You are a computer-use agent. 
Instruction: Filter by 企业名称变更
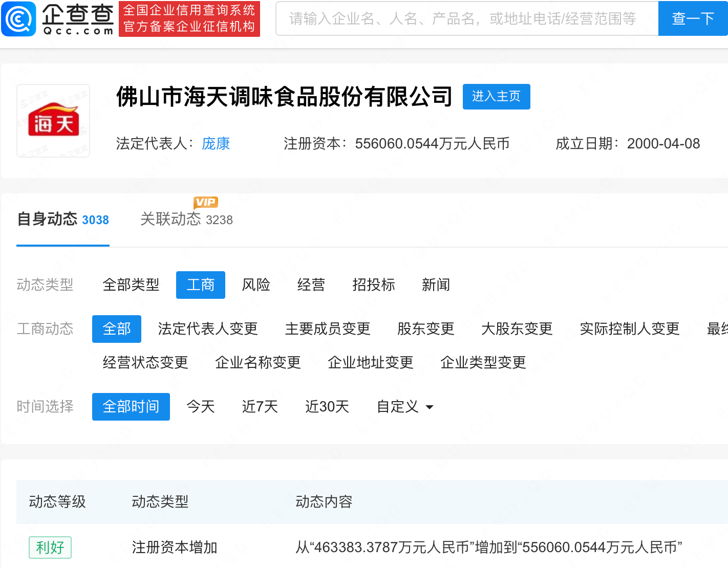coord(258,363)
